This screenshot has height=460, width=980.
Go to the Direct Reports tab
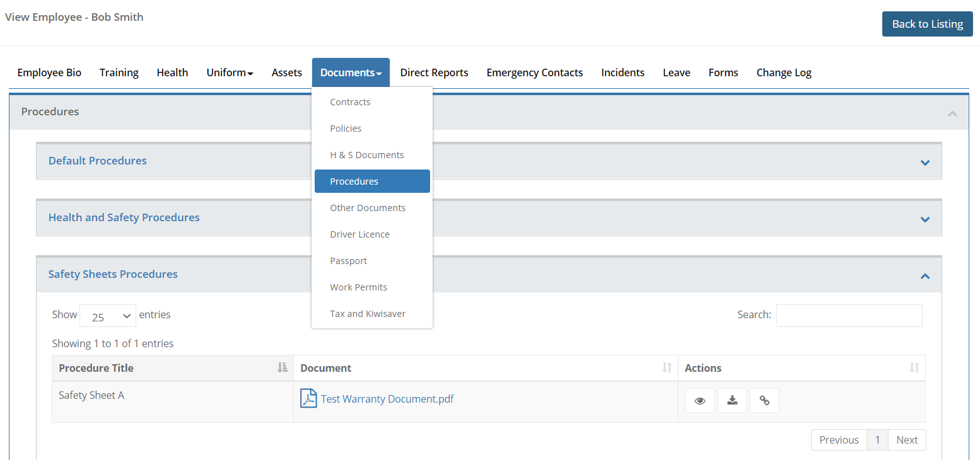435,72
